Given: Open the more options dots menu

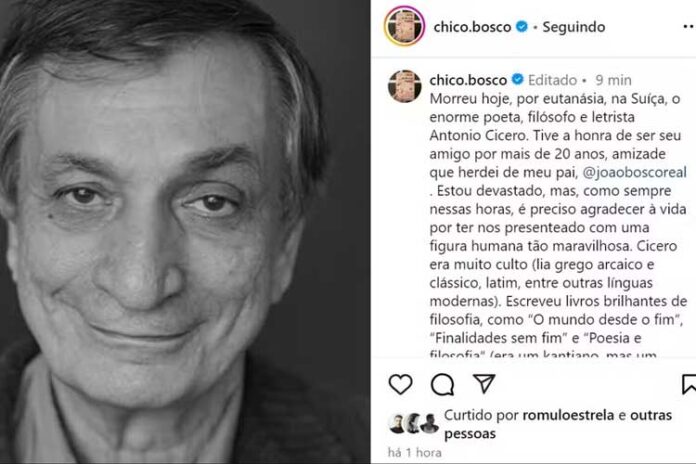Looking at the screenshot, I should coord(689,27).
